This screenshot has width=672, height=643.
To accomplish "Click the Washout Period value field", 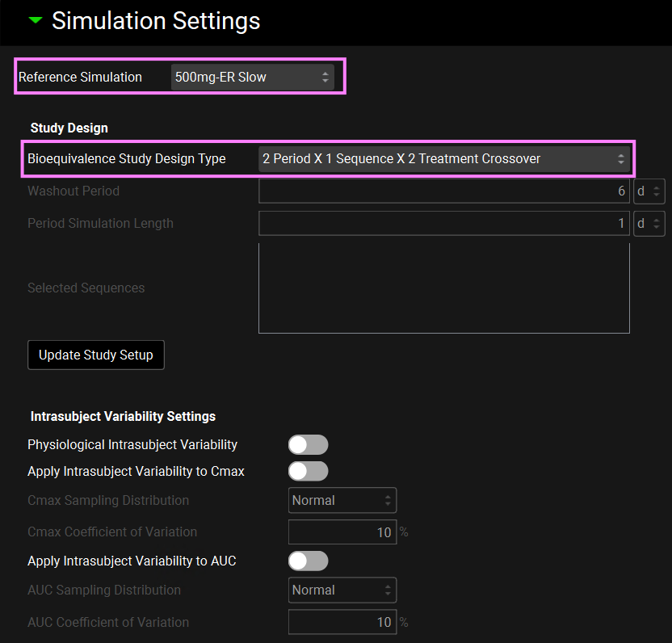I will (x=443, y=191).
